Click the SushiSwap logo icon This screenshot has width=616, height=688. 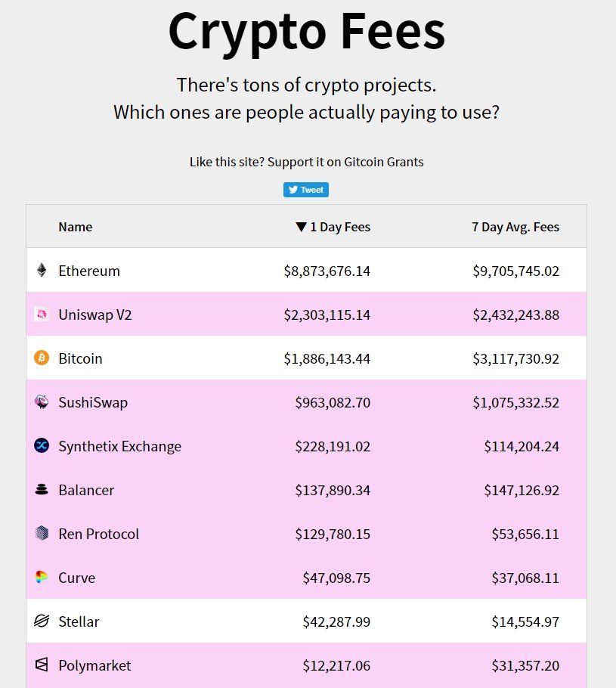pos(42,401)
